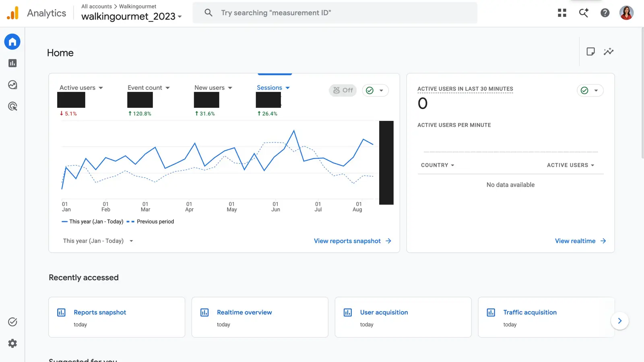Open the Google apps grid icon

[562, 13]
